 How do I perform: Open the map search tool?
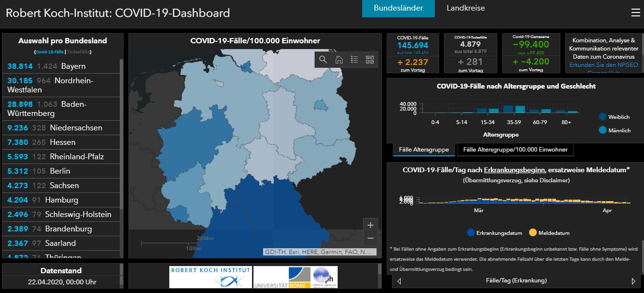tap(322, 60)
